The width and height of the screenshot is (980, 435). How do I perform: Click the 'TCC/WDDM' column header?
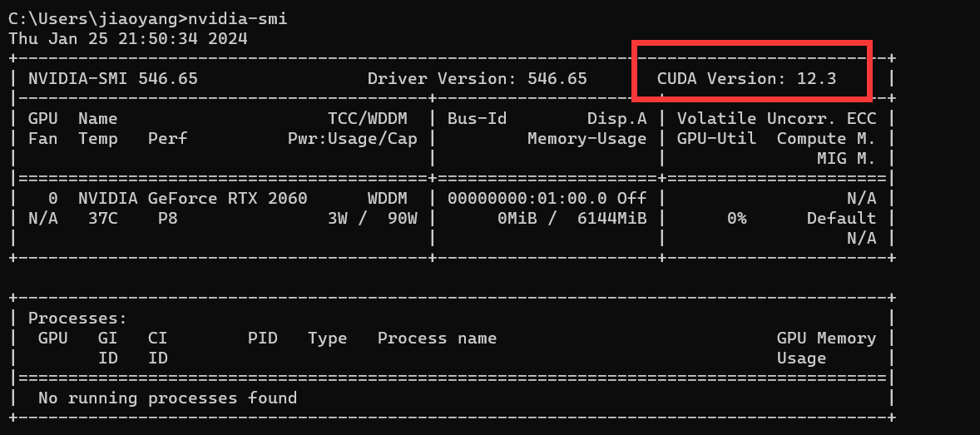point(368,119)
